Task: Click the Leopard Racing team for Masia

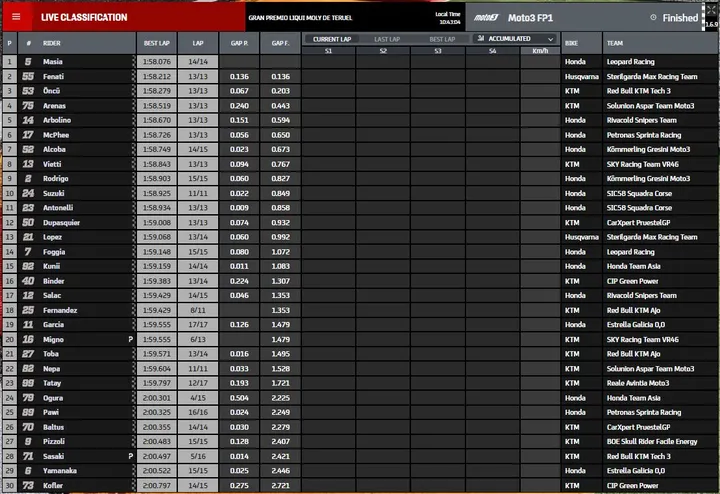Action: [x=630, y=62]
